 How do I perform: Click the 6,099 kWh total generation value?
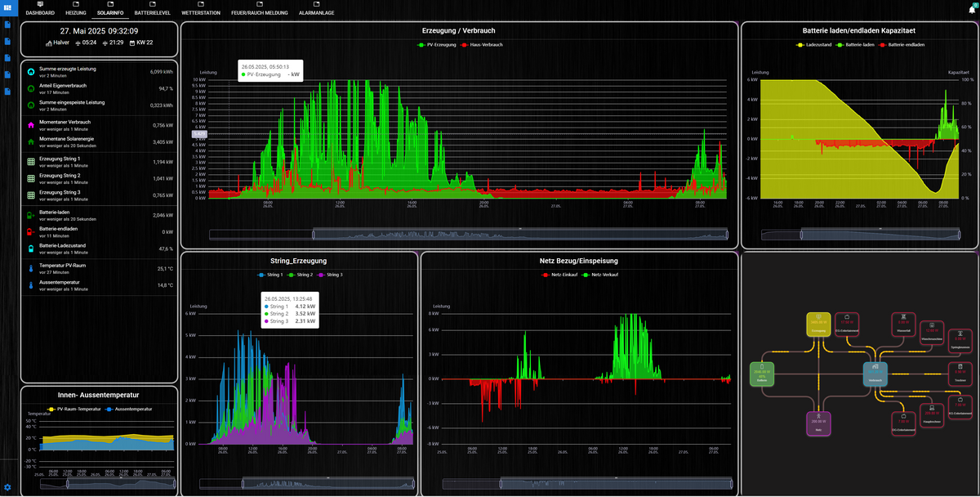pyautogui.click(x=162, y=72)
